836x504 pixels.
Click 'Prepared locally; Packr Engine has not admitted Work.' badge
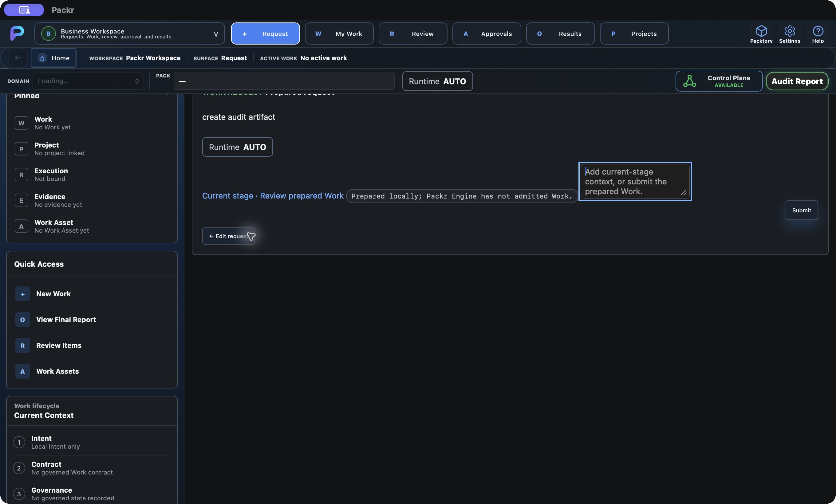coord(462,196)
